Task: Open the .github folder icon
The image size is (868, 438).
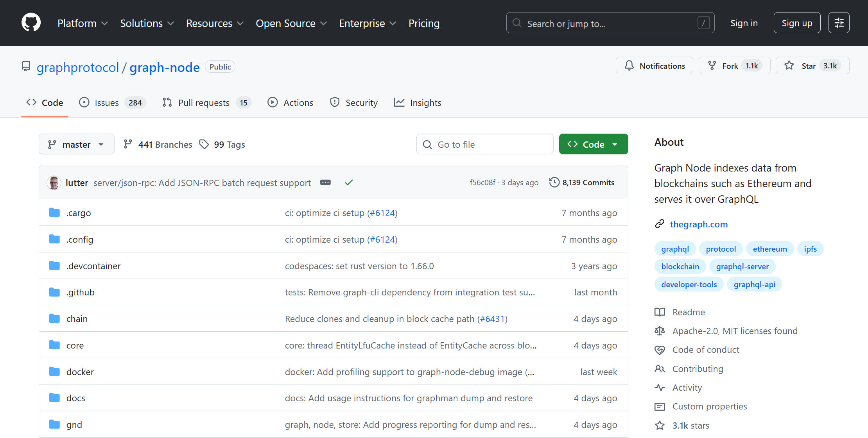Action: click(x=54, y=292)
